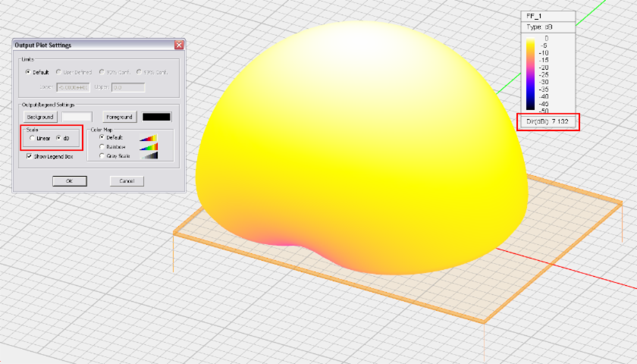This screenshot has width=637, height=364.
Task: Toggle the Show Legend Box checkbox
Action: (x=30, y=156)
